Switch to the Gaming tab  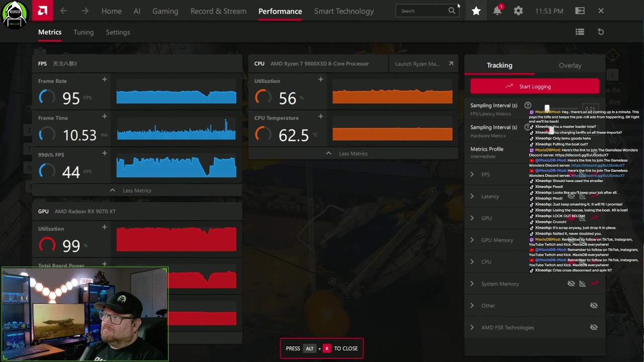coord(166,11)
